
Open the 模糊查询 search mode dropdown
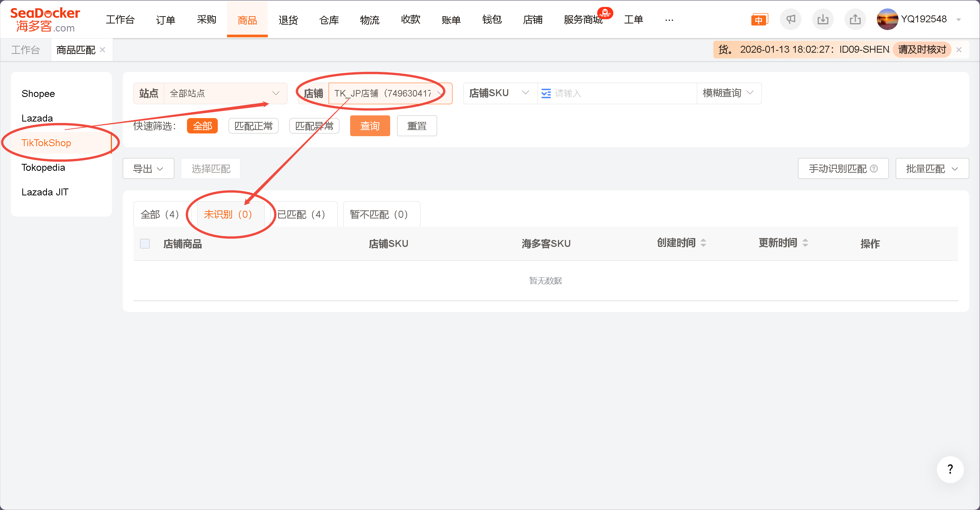coord(728,93)
